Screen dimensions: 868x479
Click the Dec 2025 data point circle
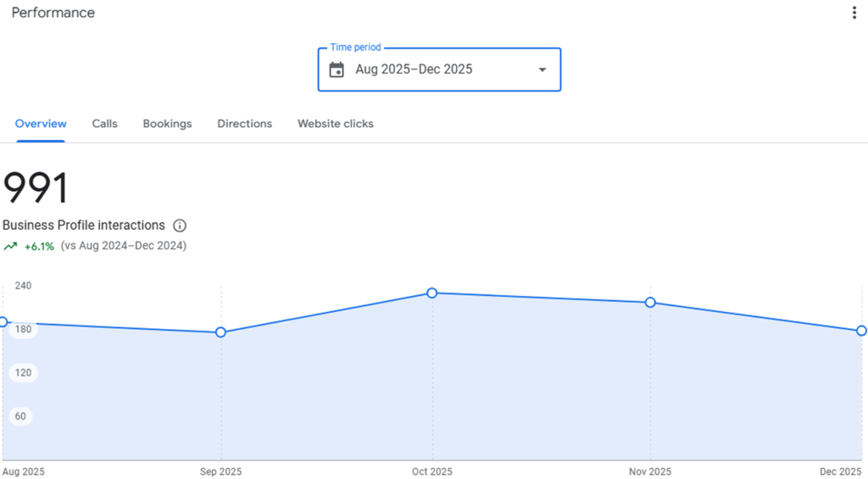point(861,331)
